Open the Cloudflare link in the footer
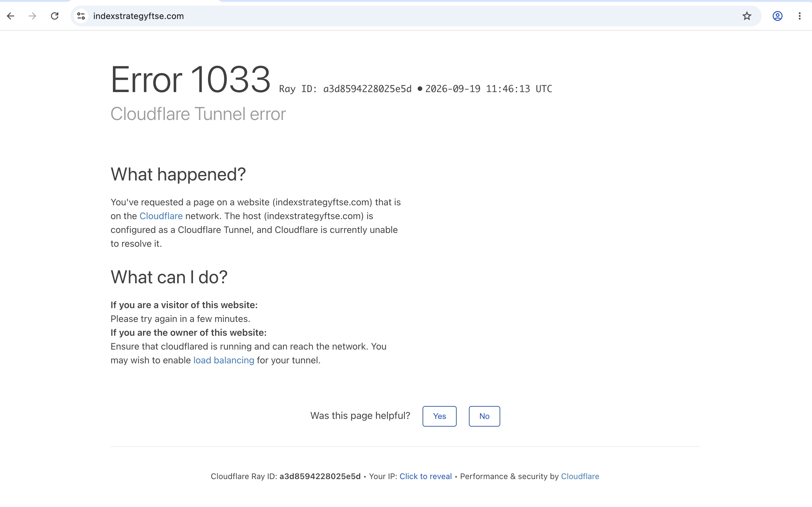 tap(580, 477)
